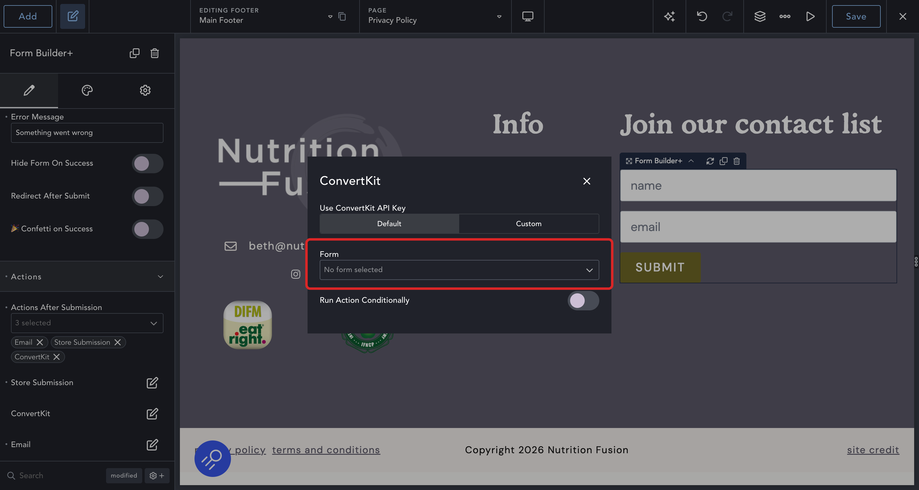Click the Info heading
Screen dimensions: 919x490
coord(518,124)
